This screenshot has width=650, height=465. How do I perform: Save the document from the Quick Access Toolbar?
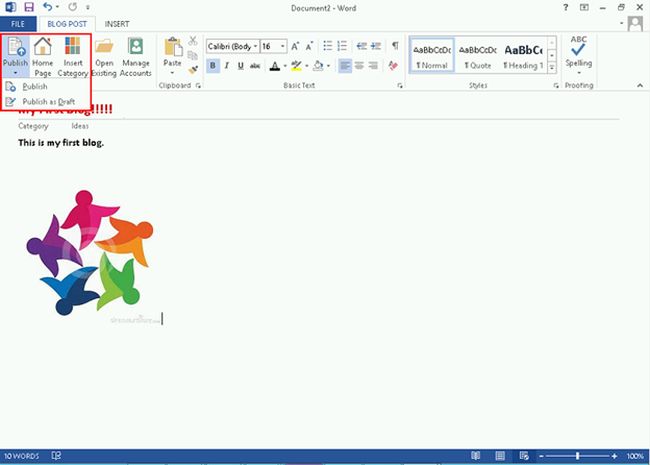[x=29, y=7]
